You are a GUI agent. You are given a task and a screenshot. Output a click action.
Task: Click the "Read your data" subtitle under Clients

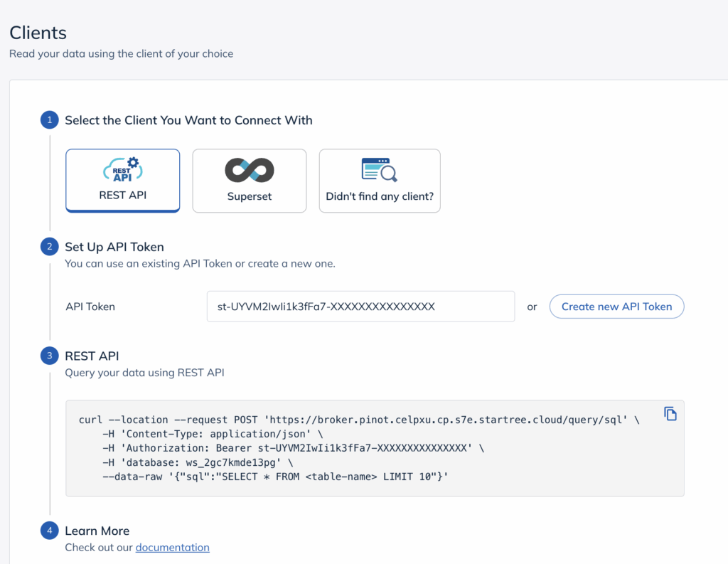pyautogui.click(x=121, y=53)
